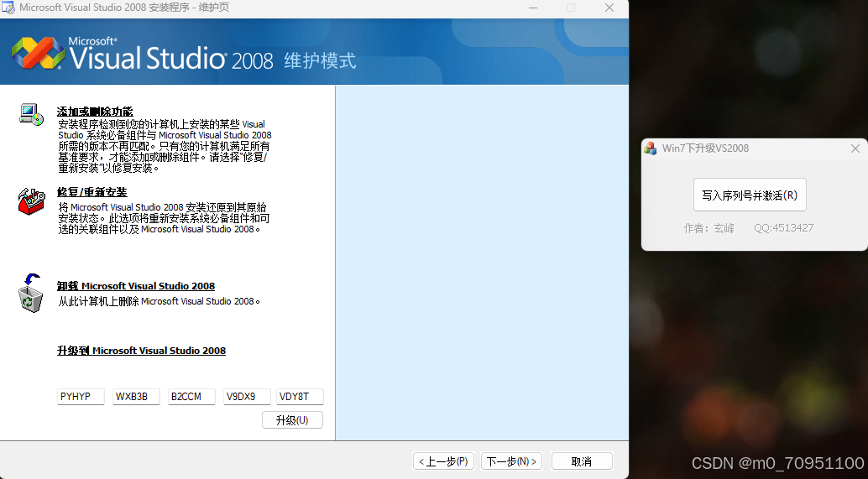
Task: Select 卸载 Microsoft Visual Studio 2008 link
Action: pyautogui.click(x=136, y=286)
